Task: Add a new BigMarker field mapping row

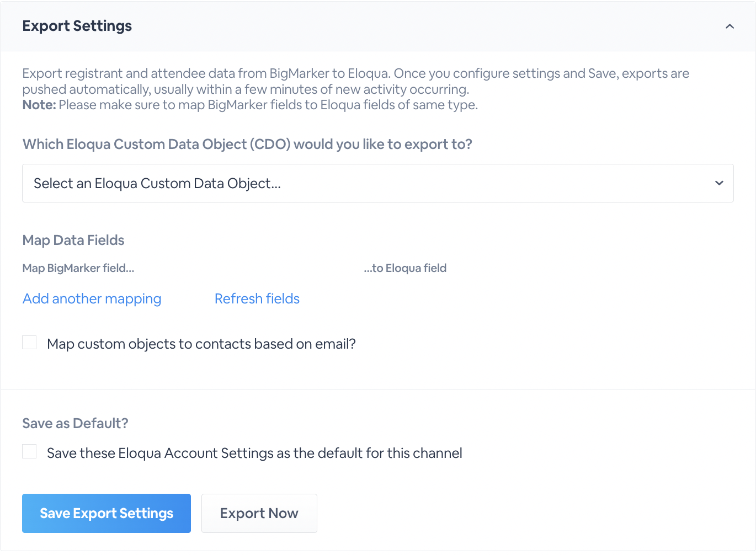Action: click(92, 298)
